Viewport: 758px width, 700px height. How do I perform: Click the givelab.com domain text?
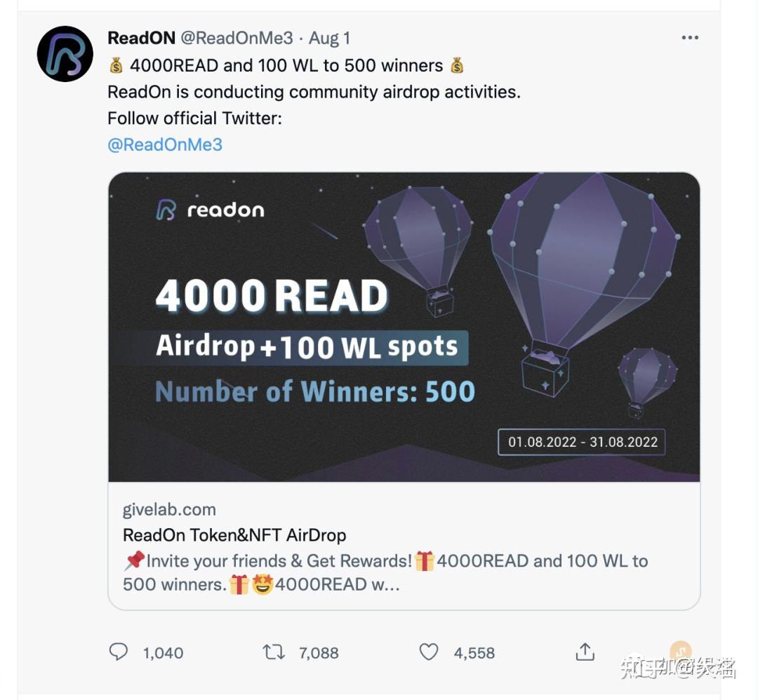169,510
